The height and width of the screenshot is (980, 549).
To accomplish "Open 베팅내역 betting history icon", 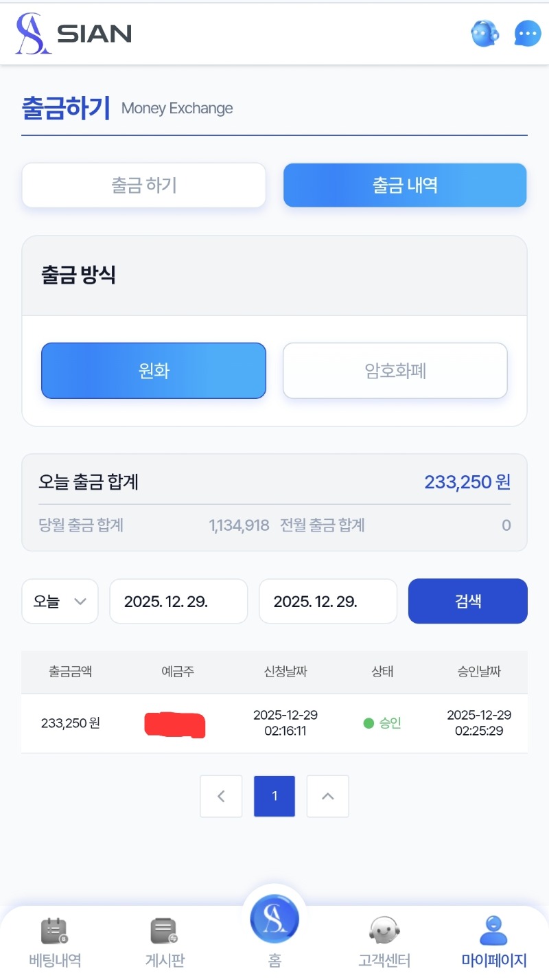I will (x=55, y=932).
